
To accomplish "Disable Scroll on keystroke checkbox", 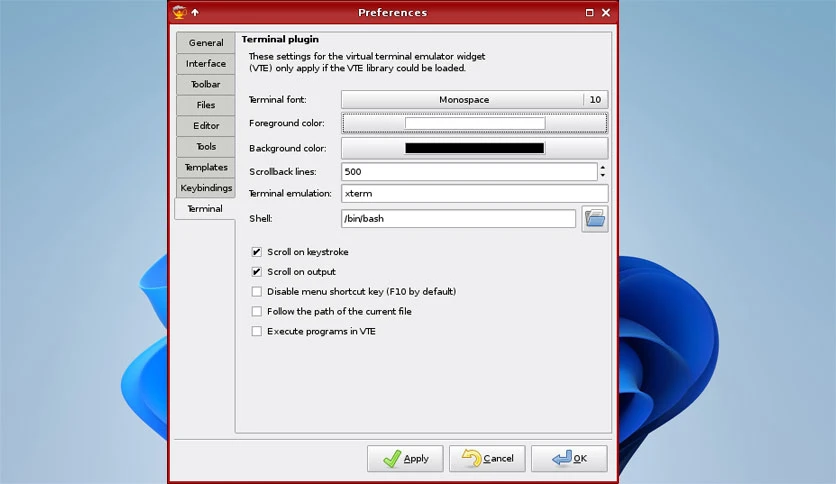I will point(256,252).
